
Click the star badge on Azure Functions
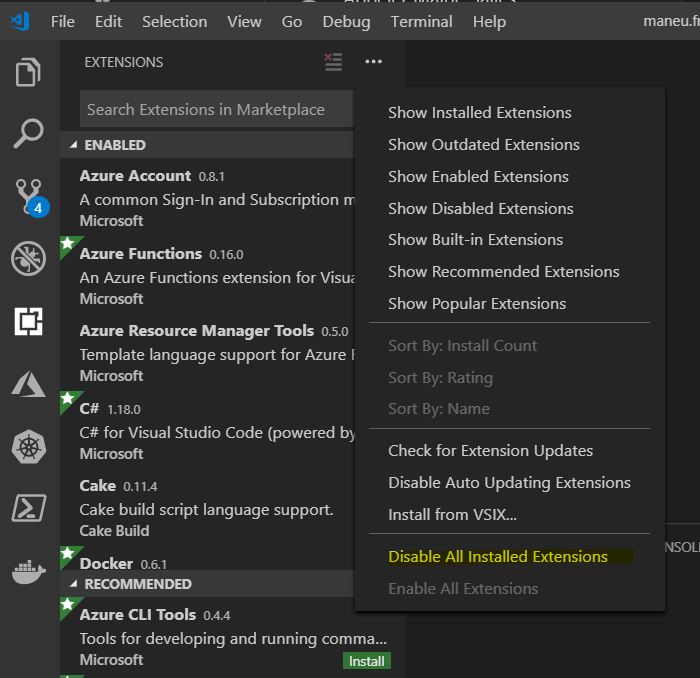click(x=68, y=244)
